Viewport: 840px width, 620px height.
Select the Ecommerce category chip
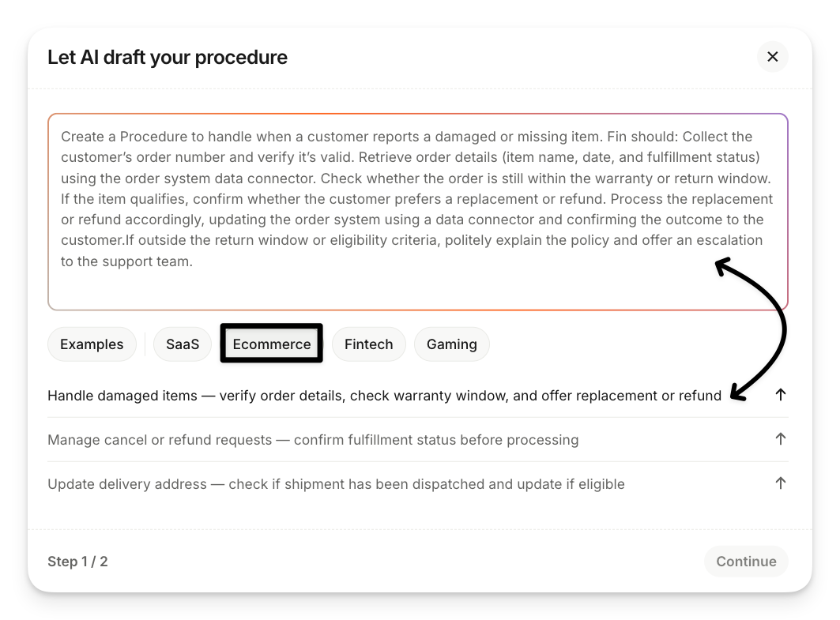click(272, 344)
